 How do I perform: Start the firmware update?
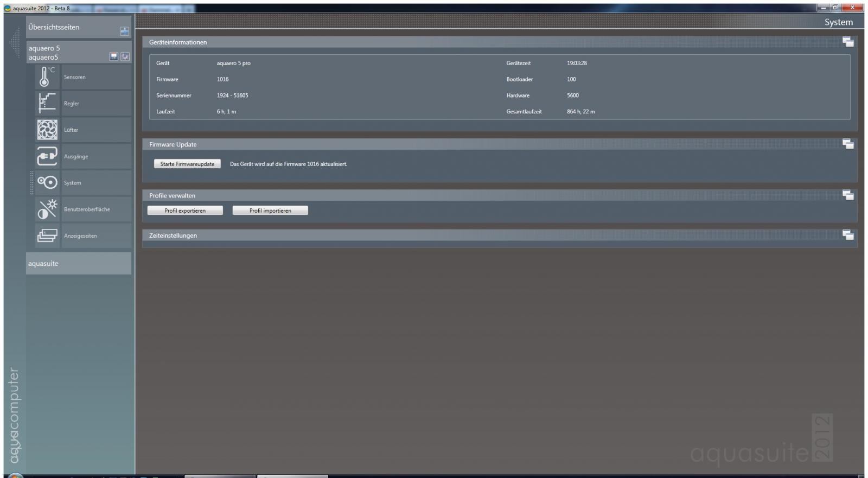(x=187, y=164)
